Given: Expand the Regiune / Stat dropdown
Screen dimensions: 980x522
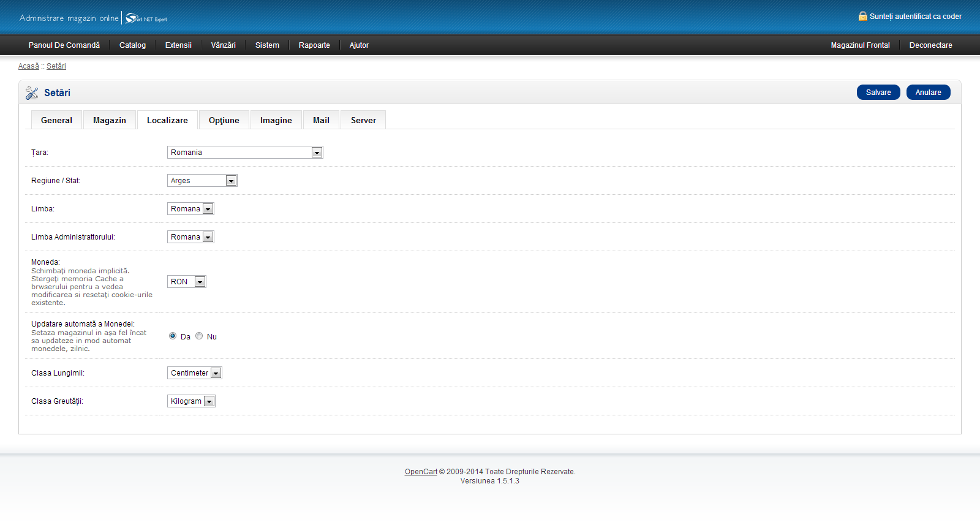Looking at the screenshot, I should pyautogui.click(x=202, y=181).
